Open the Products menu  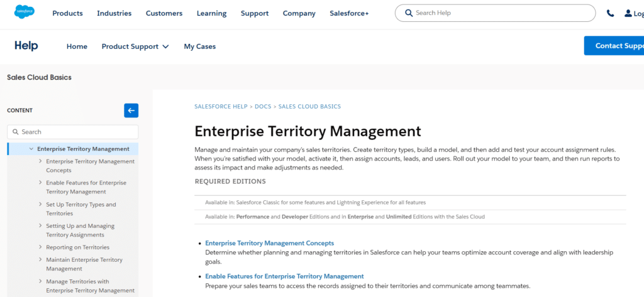67,13
